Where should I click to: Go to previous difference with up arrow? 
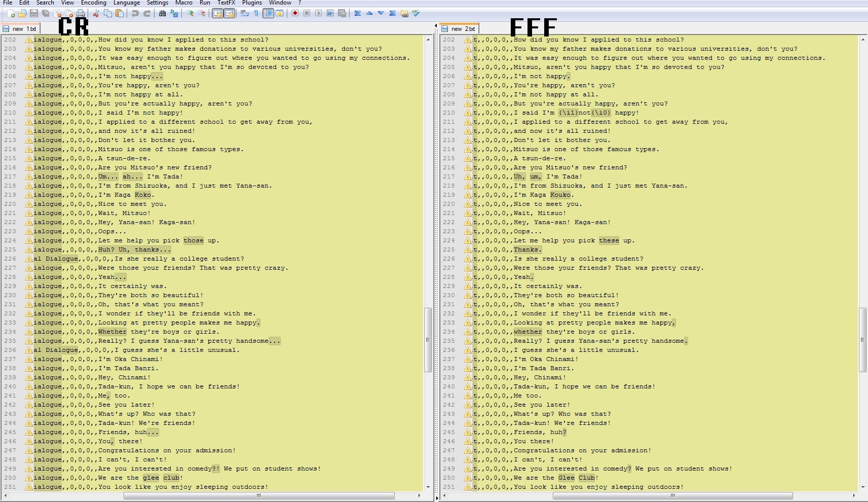tap(369, 13)
